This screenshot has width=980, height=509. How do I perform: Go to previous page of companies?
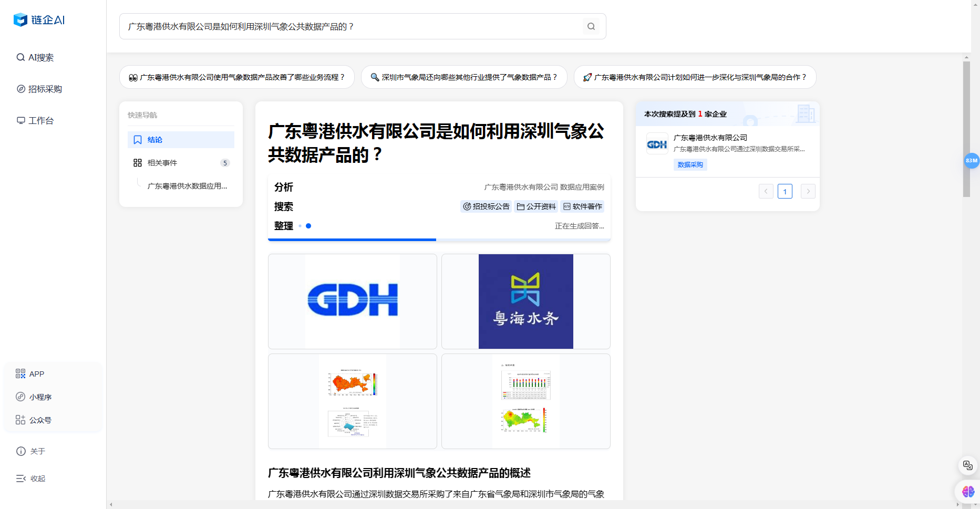pyautogui.click(x=766, y=191)
